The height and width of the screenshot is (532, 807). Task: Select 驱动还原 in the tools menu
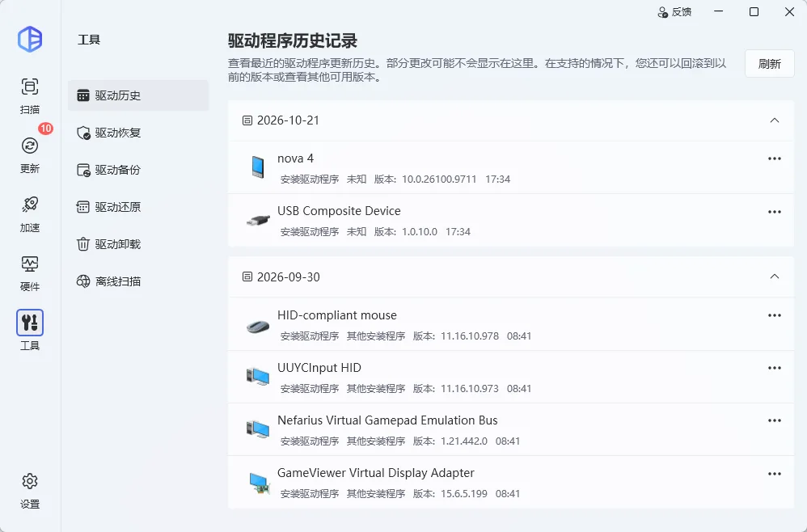(138, 207)
